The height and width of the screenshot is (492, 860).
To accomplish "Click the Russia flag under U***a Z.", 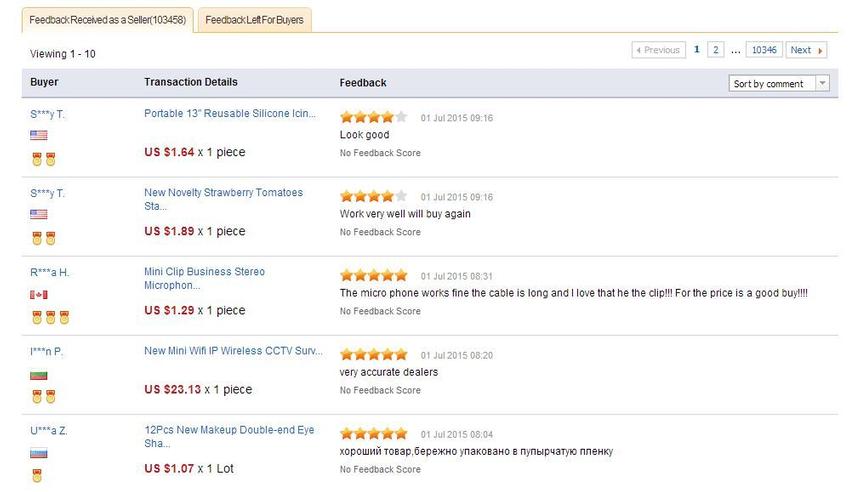I will coord(39,454).
